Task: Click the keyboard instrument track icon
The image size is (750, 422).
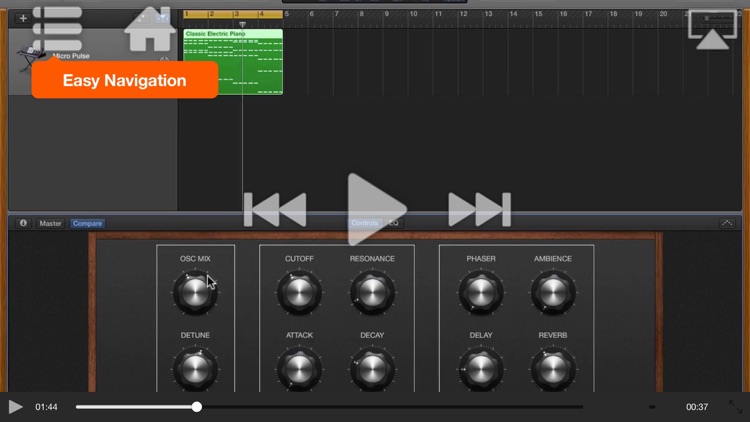Action: click(x=30, y=60)
